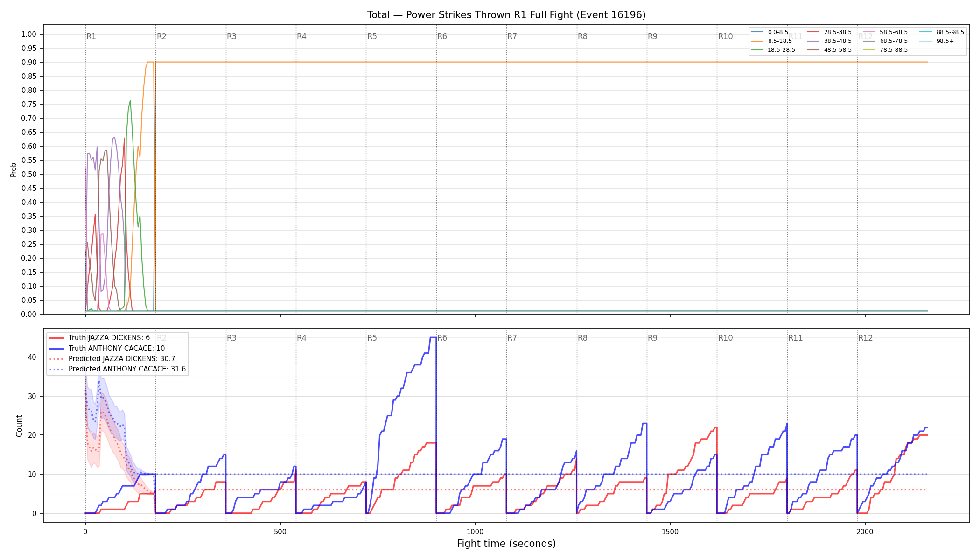The width and height of the screenshot is (980, 560).
Task: Click the 2000 tick on the time axis
Action: coord(865,532)
